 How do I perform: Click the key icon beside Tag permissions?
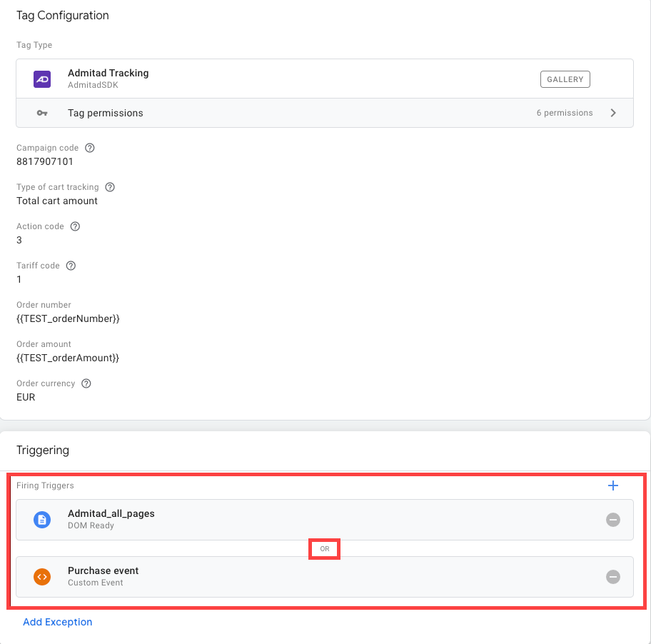coord(42,113)
